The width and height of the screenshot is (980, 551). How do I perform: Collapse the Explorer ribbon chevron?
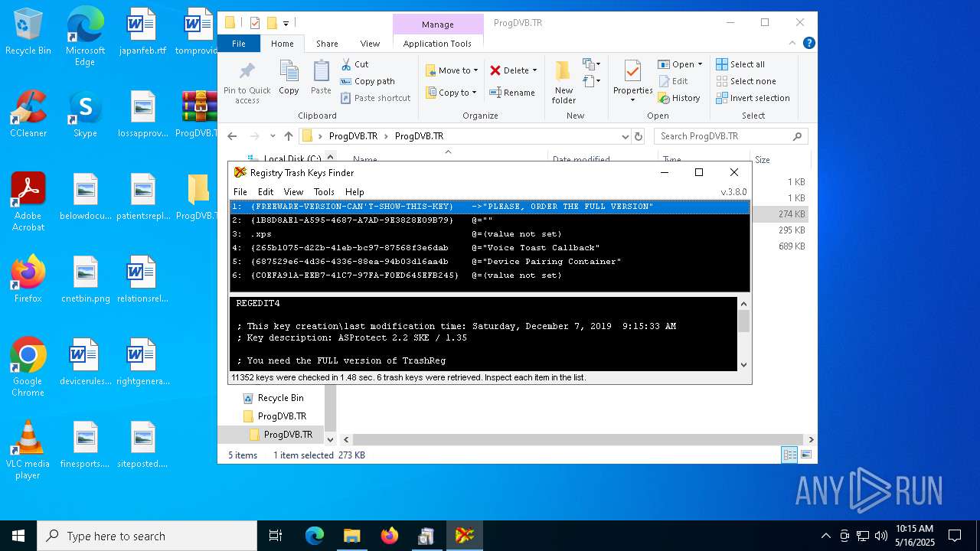[x=792, y=44]
